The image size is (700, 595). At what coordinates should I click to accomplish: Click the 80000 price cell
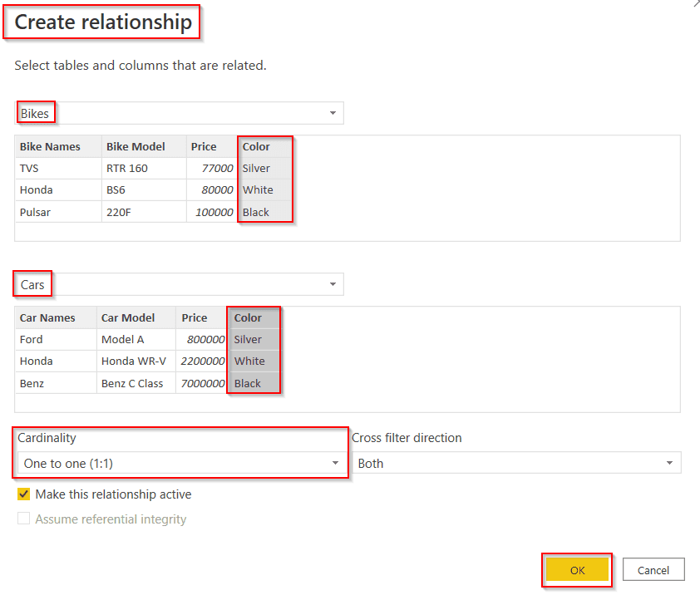click(x=212, y=189)
